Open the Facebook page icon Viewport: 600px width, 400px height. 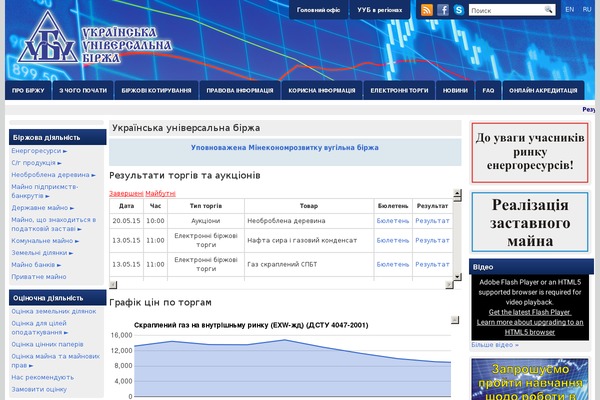[443, 10]
